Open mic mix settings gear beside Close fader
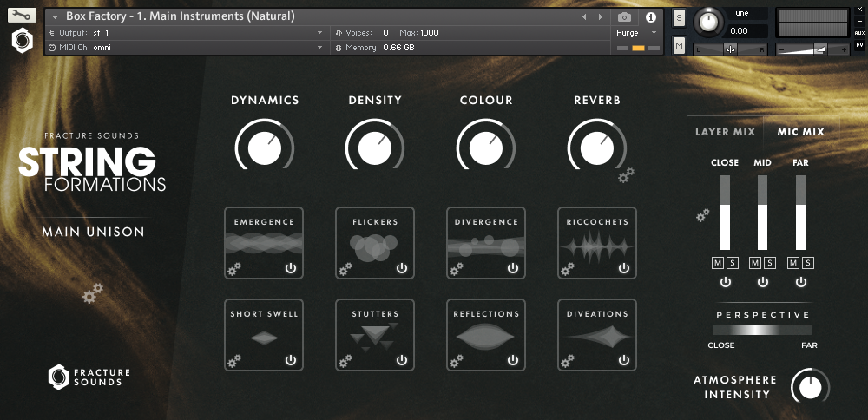This screenshot has height=420, width=868. click(x=703, y=215)
